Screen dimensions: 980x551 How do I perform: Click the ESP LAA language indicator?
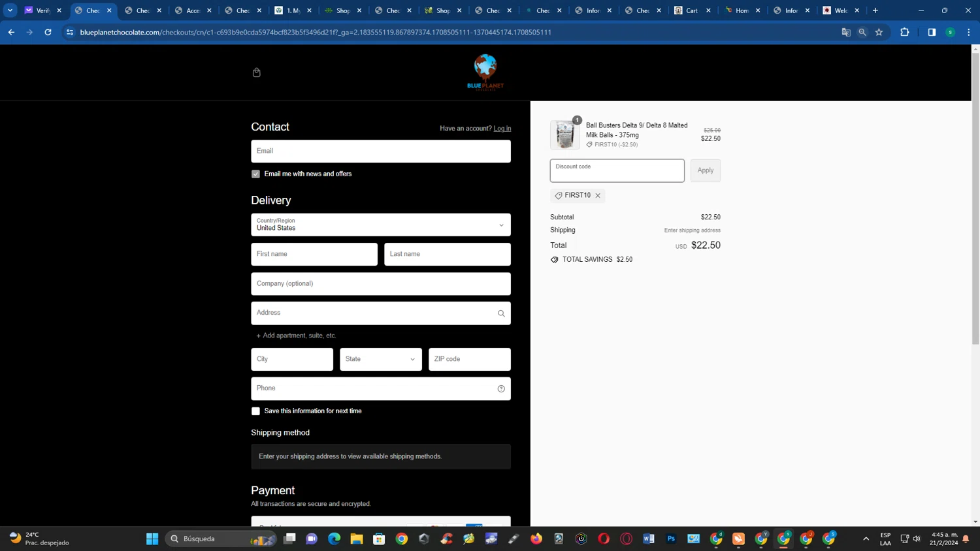(886, 539)
